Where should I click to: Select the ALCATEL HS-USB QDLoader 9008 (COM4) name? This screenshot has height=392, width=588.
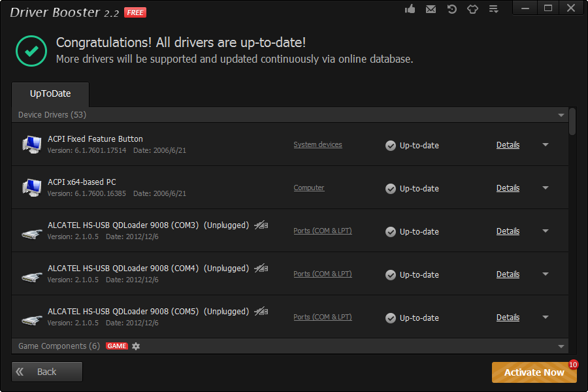click(123, 269)
